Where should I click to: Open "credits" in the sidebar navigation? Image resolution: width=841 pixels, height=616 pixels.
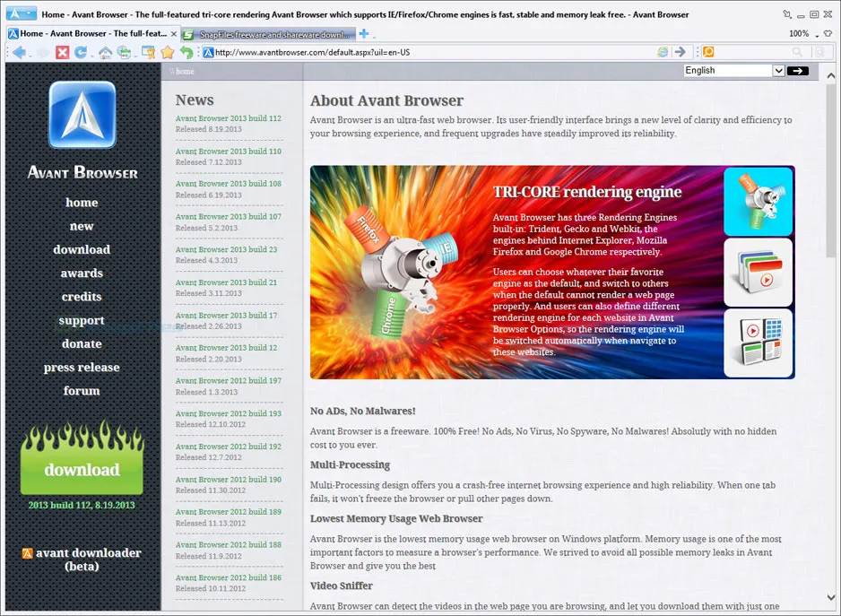click(x=82, y=297)
